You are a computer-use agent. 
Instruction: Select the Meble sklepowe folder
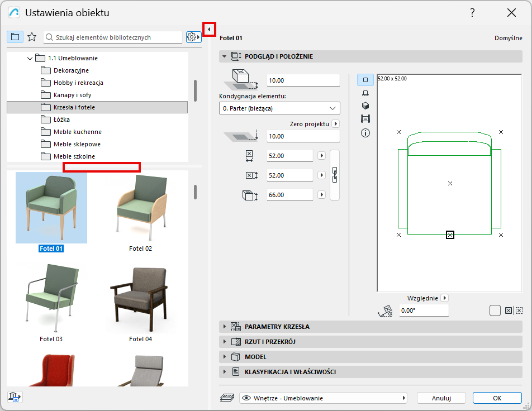(x=77, y=144)
